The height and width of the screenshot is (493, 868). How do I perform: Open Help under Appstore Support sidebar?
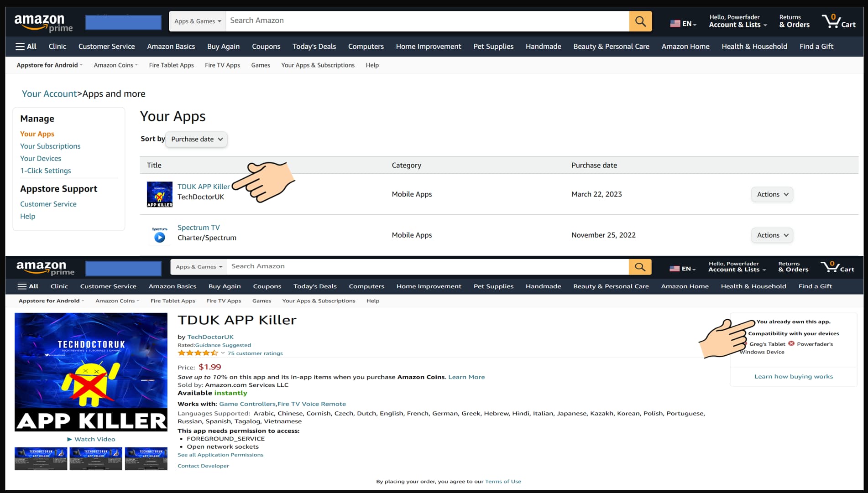27,217
